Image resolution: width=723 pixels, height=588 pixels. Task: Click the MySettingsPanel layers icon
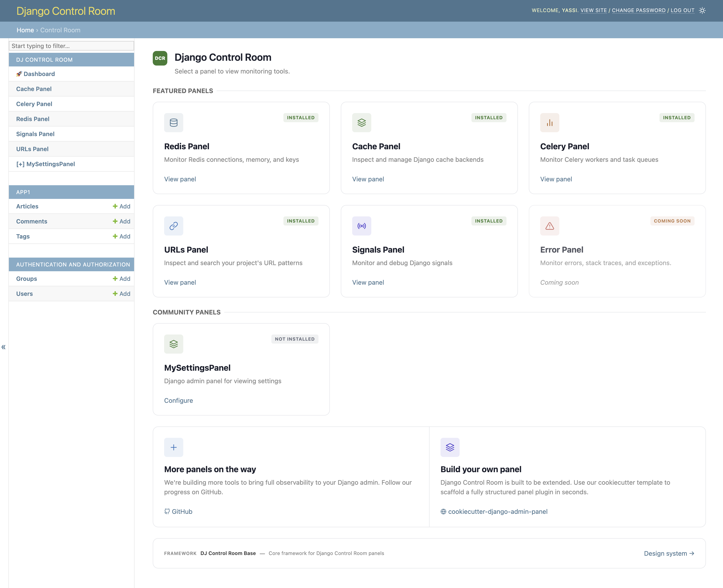click(173, 344)
